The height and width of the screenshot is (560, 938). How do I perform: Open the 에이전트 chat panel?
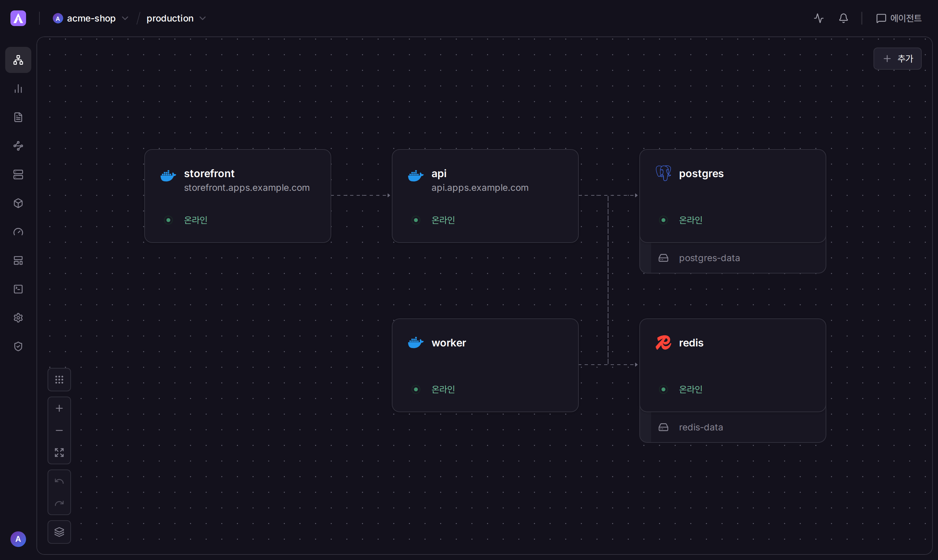[898, 18]
